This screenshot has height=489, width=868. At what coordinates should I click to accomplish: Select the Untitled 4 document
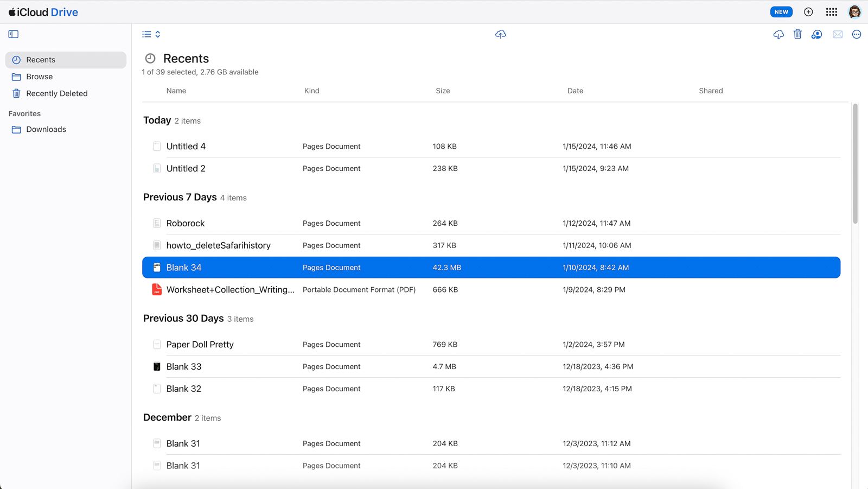491,146
